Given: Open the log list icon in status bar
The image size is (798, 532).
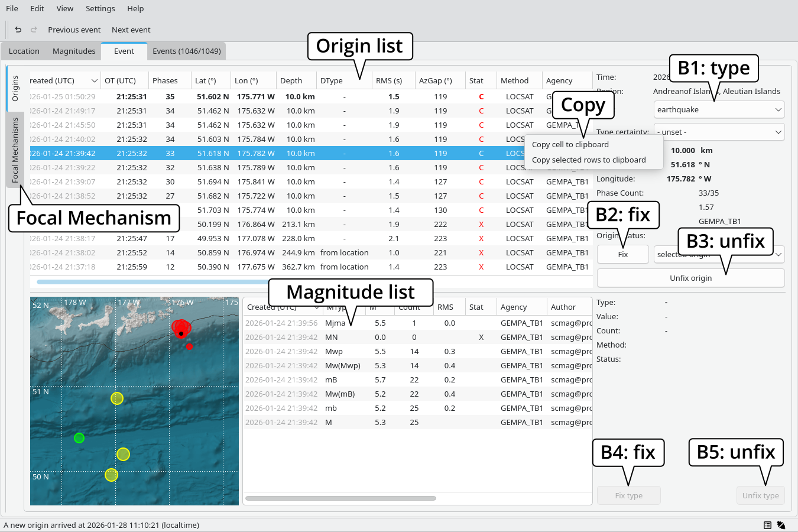Looking at the screenshot, I should (x=767, y=525).
